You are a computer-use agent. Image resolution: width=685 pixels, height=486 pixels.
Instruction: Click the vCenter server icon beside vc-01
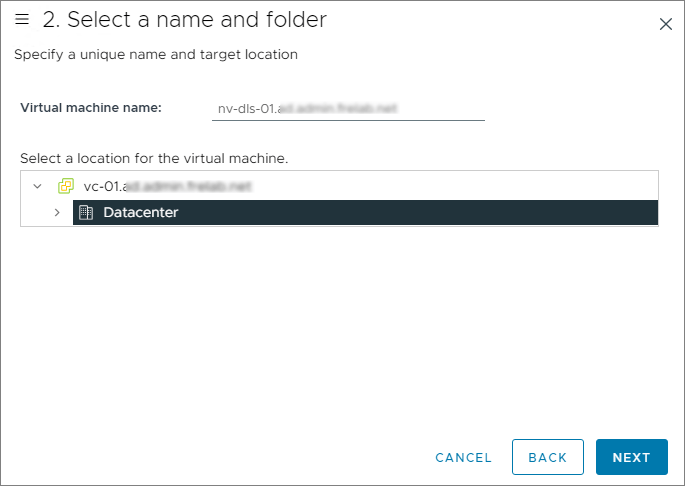point(66,186)
